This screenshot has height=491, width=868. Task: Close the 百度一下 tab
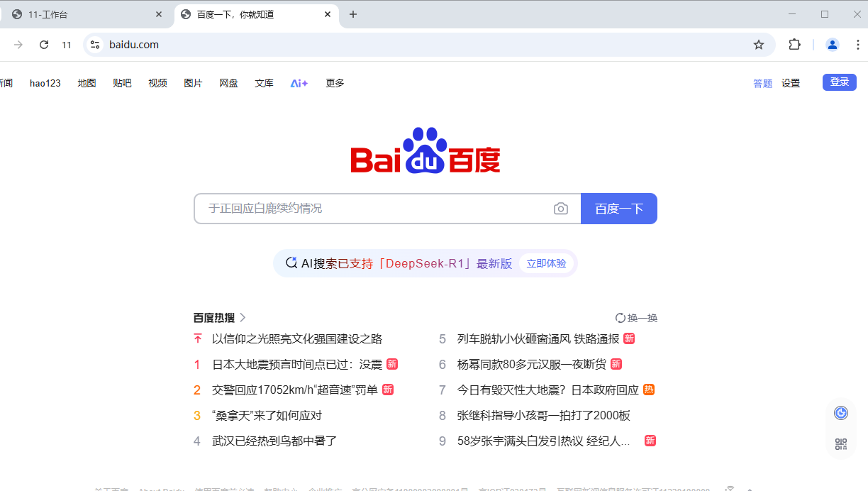pos(328,14)
